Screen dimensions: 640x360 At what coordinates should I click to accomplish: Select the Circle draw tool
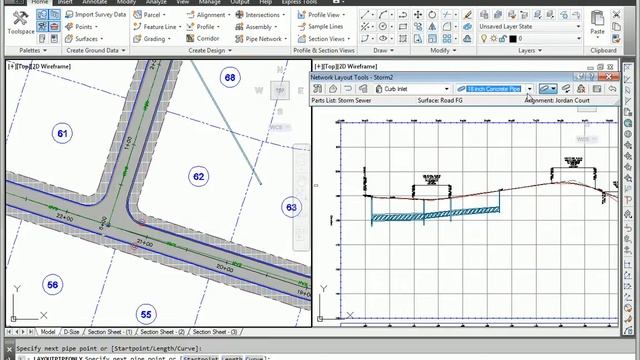[382, 27]
